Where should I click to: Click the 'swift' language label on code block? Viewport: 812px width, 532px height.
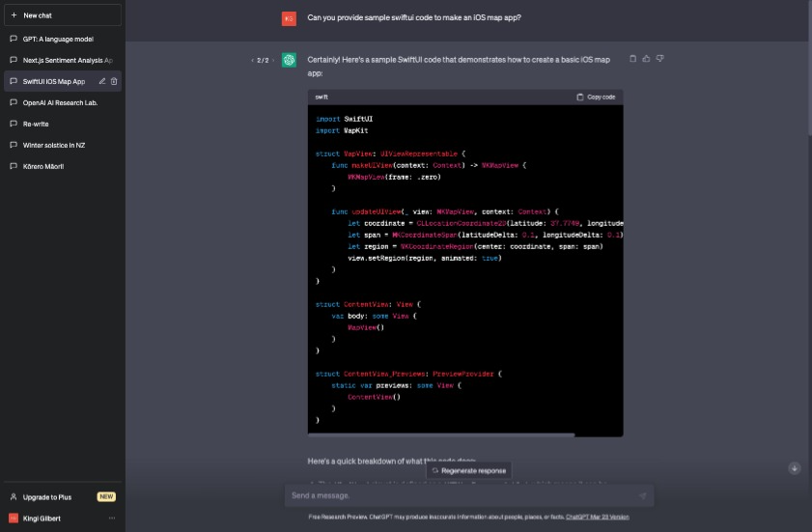pyautogui.click(x=322, y=97)
